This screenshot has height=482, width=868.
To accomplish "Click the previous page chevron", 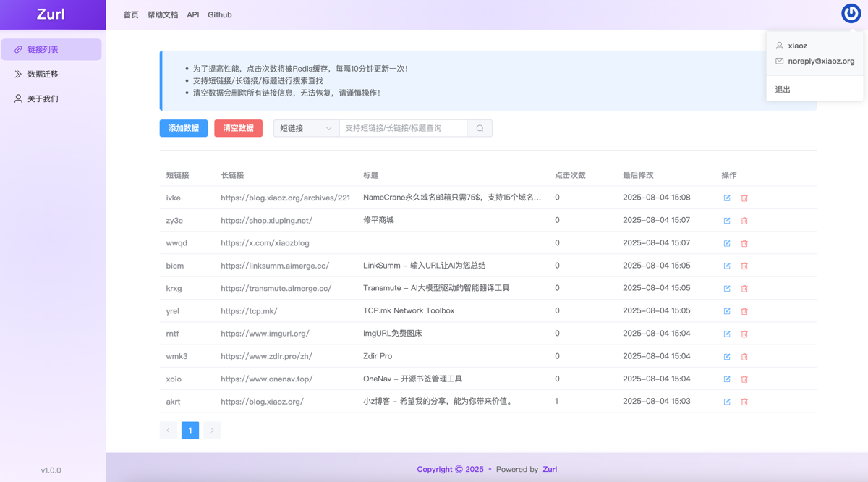I will click(168, 430).
